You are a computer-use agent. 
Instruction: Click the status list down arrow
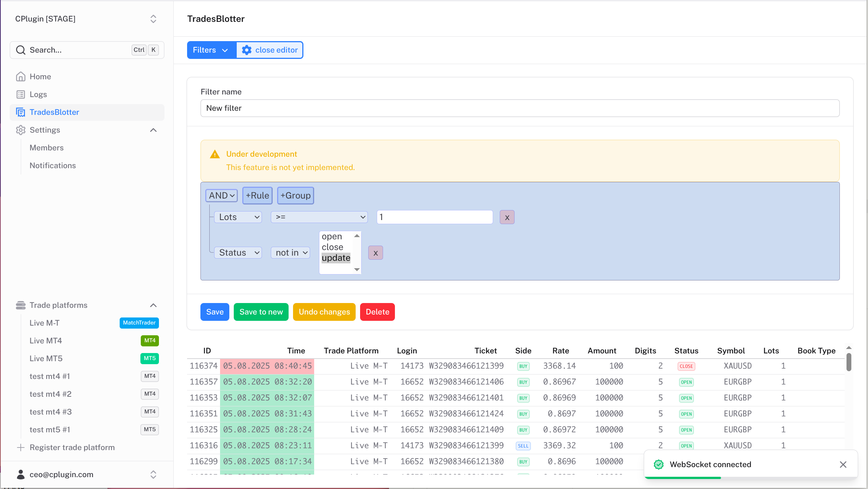[x=357, y=270]
